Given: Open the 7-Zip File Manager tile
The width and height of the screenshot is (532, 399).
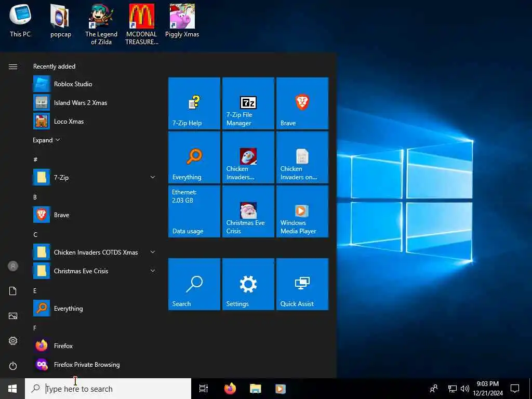Looking at the screenshot, I should click(248, 103).
